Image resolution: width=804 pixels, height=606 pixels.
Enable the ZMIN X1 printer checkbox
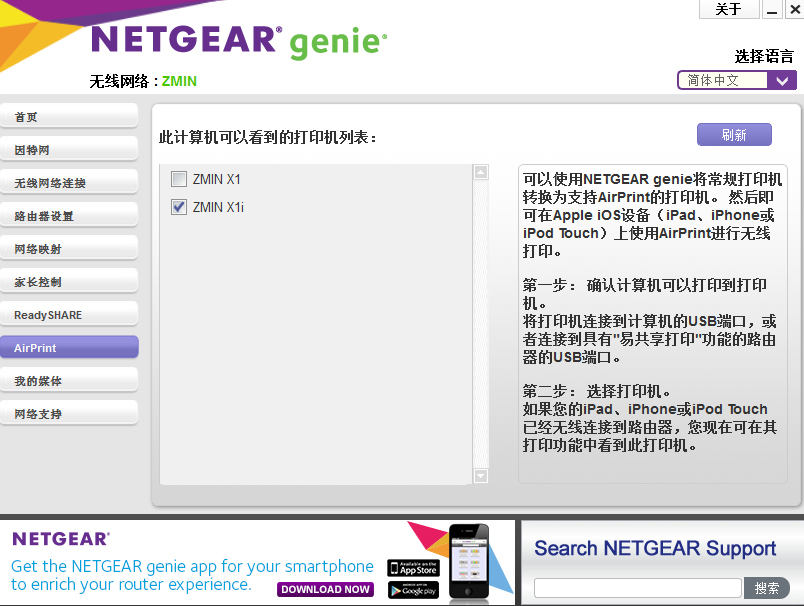(179, 179)
